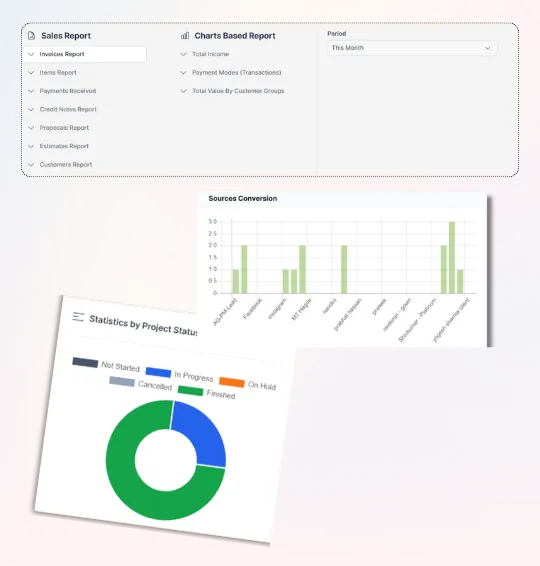The height and width of the screenshot is (566, 540).
Task: Click the Statistics by Project Status title
Action: [x=143, y=325]
